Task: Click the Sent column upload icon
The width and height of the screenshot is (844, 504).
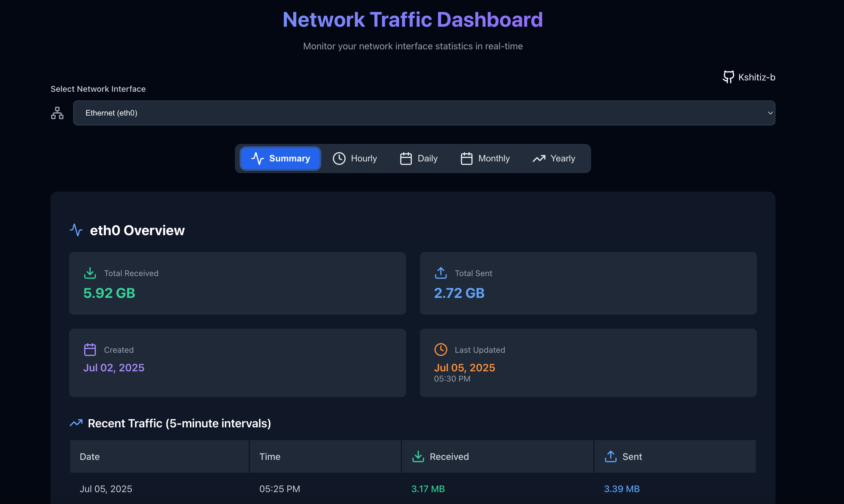Action: click(x=610, y=456)
